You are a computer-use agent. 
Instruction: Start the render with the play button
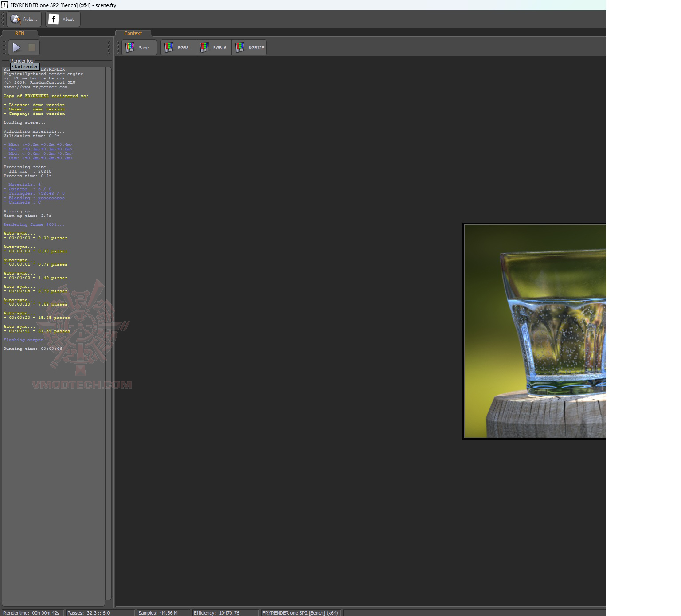click(16, 47)
